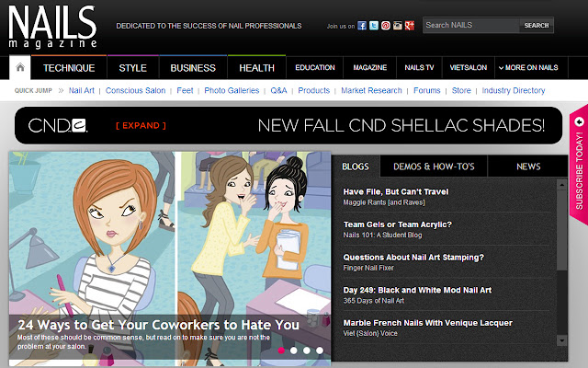This screenshot has width=588, height=368.
Task: Open post Team Gels or Team Acrylic?
Action: 398,224
